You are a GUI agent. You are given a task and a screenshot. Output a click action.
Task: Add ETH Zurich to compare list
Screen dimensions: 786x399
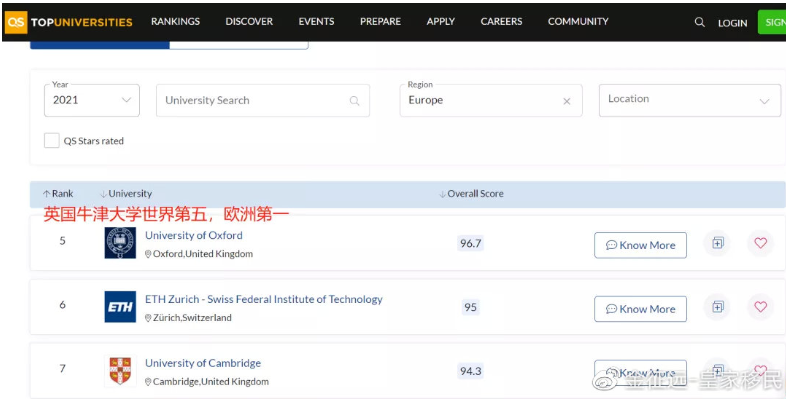pos(717,306)
